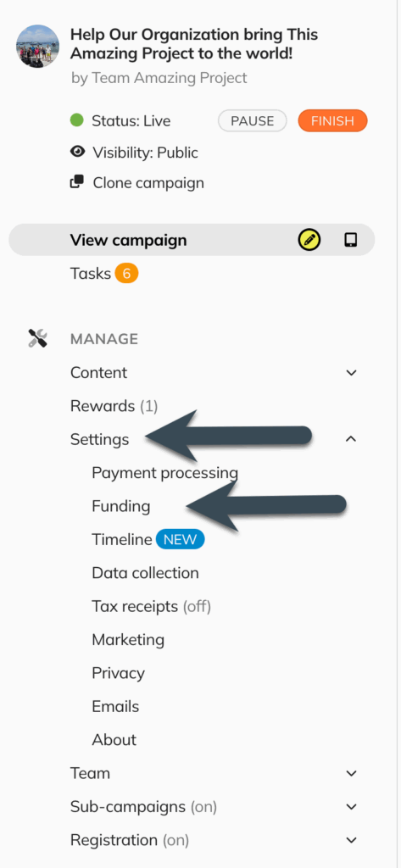Viewport: 401px width, 868px height.
Task: Click the Manage wrench and screwdriver icon
Action: tap(37, 338)
